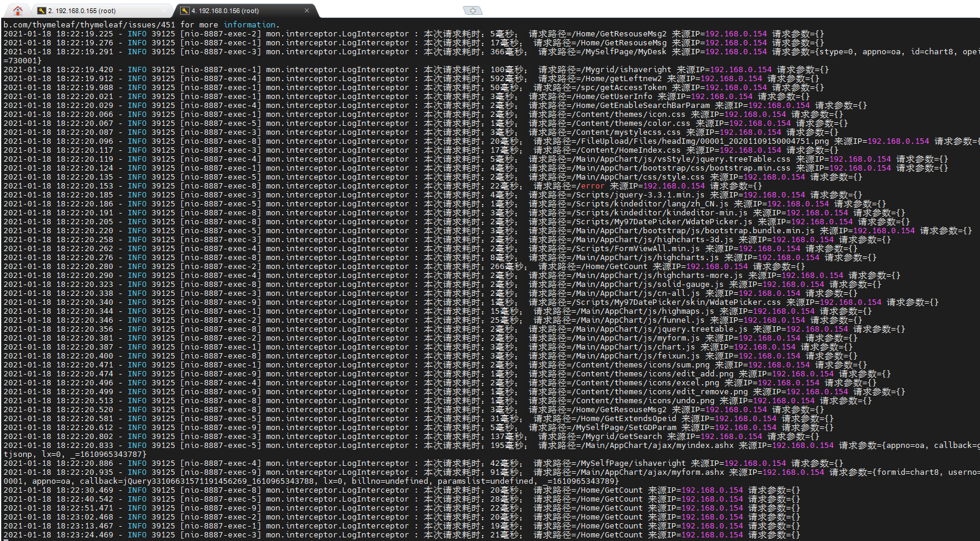Click timestamp 18:23:13.467 in the log
The image size is (980, 541).
(x=85, y=526)
